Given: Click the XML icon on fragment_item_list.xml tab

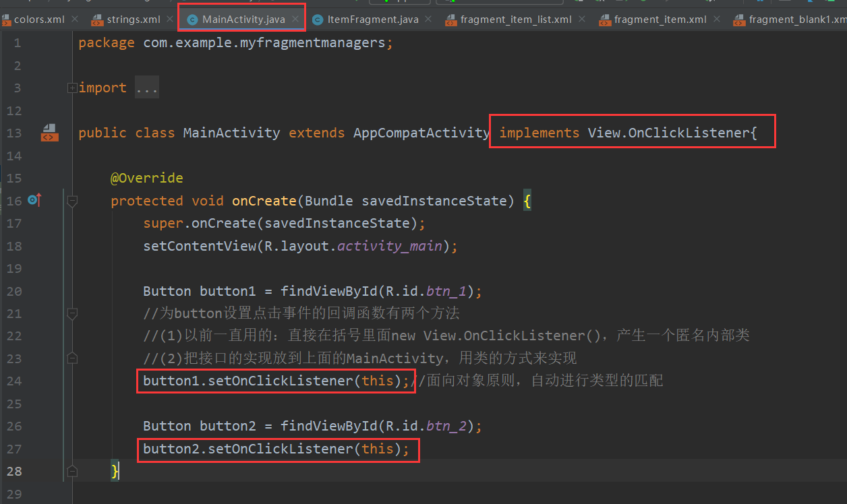Looking at the screenshot, I should (450, 20).
